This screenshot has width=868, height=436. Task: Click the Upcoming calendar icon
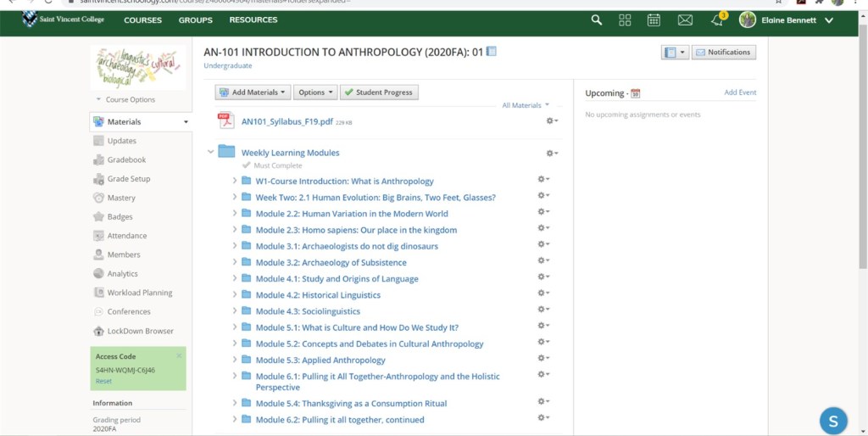(636, 93)
